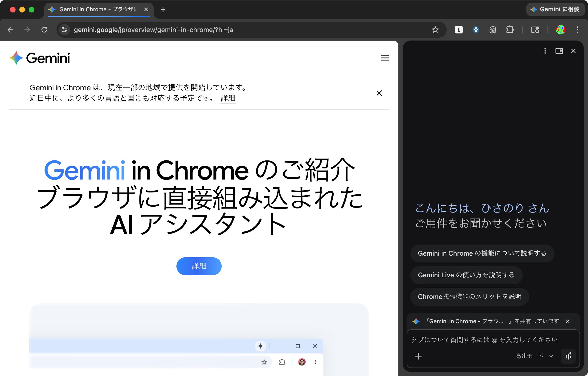Open the '高速モード' model dropdown
The height and width of the screenshot is (376, 588).
click(534, 356)
